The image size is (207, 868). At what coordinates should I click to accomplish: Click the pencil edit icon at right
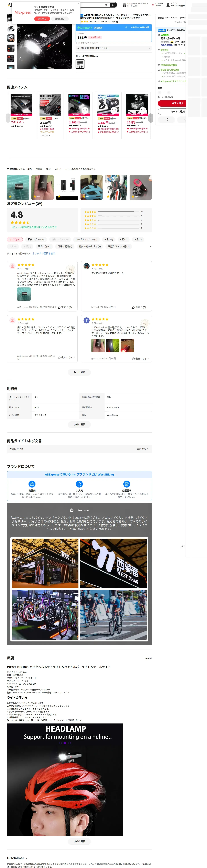click(182, 546)
